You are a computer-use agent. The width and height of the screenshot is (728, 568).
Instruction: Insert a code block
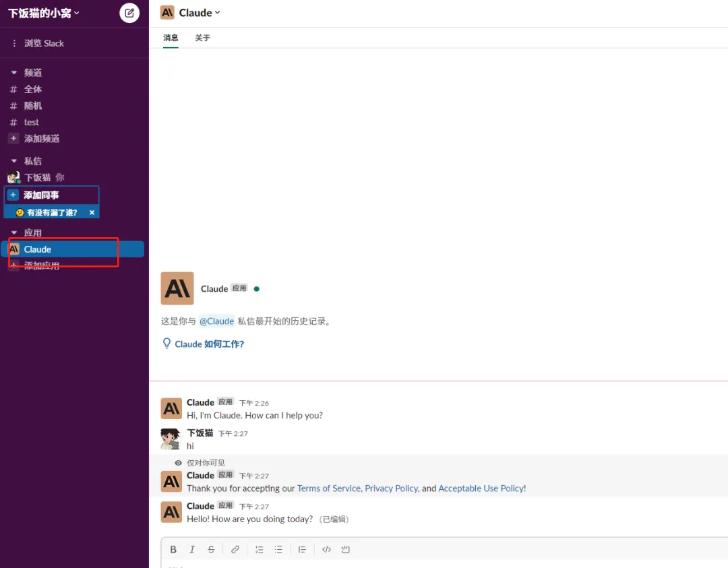point(345,549)
